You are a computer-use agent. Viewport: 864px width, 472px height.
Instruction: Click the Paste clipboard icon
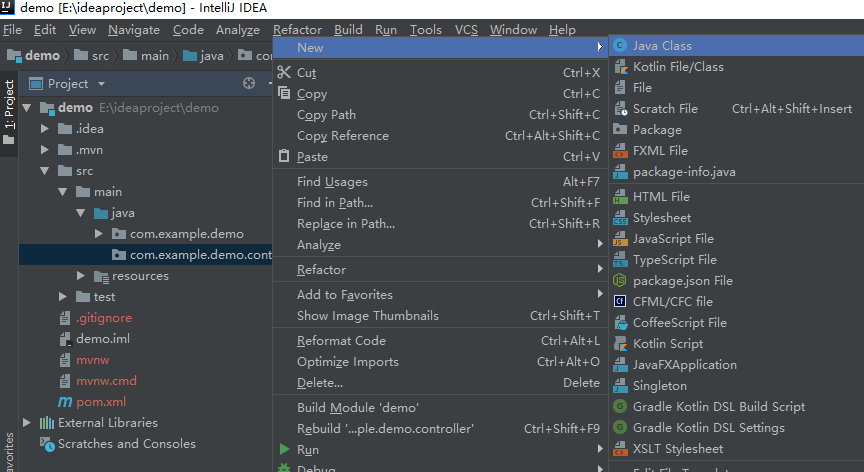click(x=284, y=156)
